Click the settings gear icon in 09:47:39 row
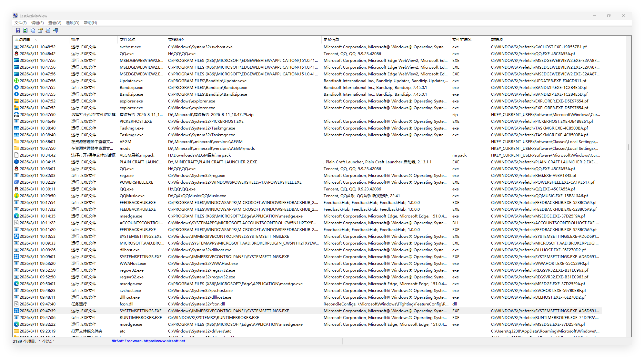644x357 pixels. tap(16, 311)
